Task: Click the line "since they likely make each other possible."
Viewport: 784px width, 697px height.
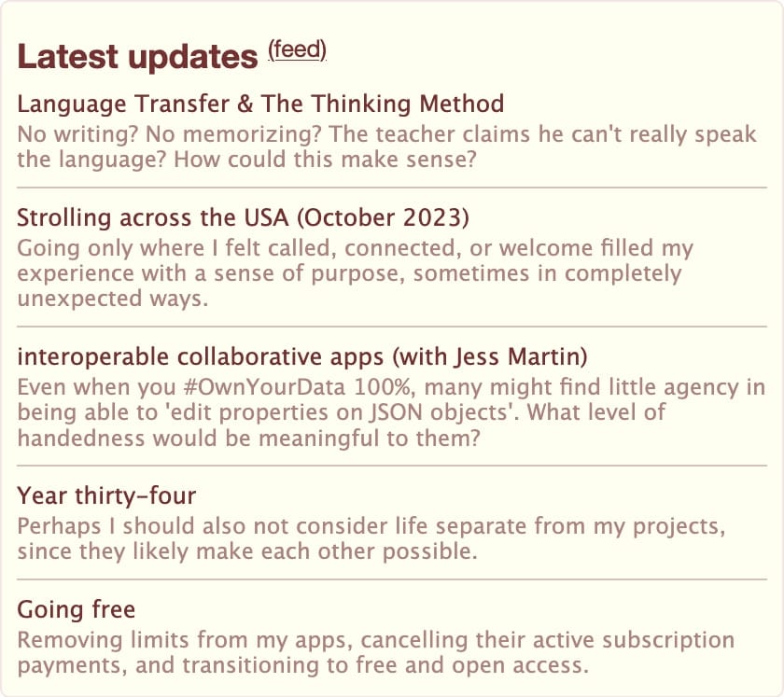Action: (x=247, y=551)
